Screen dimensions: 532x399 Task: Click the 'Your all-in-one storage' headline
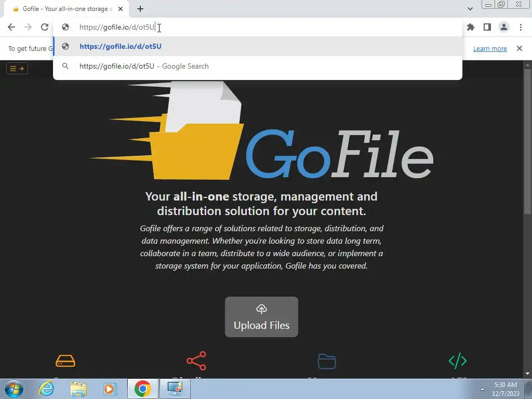[x=261, y=204]
